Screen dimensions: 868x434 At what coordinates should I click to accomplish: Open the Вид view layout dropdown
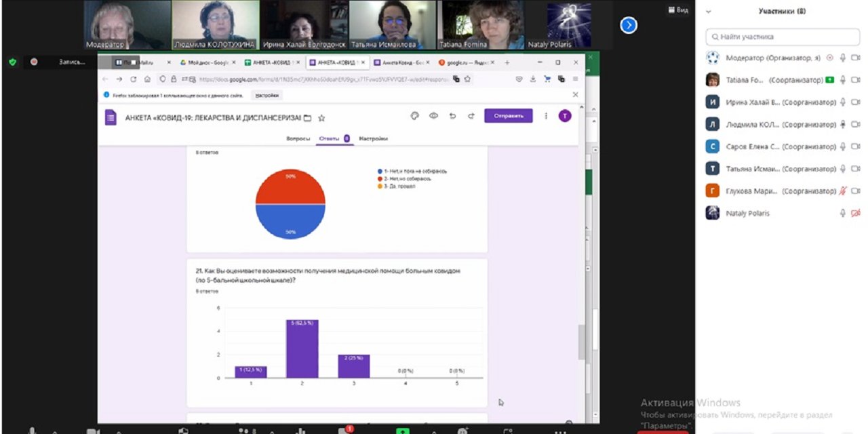click(677, 10)
